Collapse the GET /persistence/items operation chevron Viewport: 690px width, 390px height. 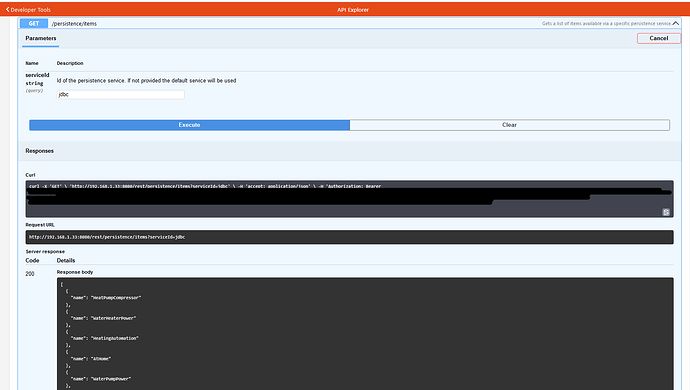tap(675, 23)
